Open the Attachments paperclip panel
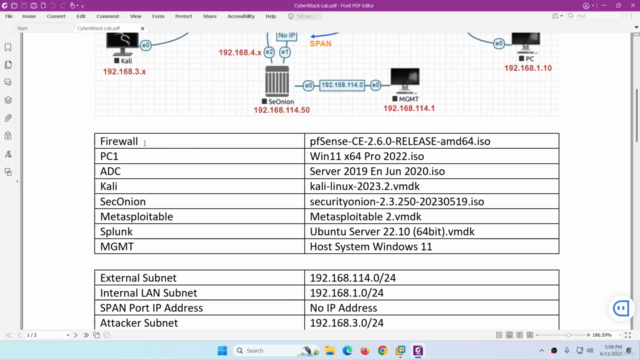The image size is (640, 360). (x=8, y=118)
